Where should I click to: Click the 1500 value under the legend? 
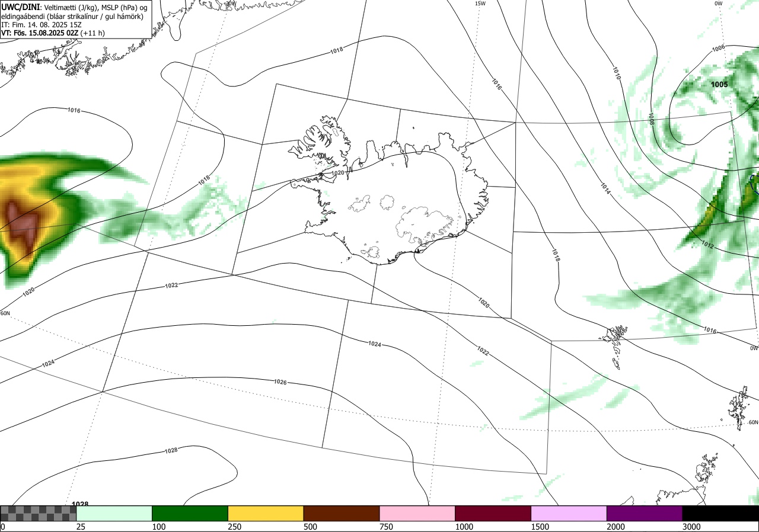pyautogui.click(x=540, y=527)
